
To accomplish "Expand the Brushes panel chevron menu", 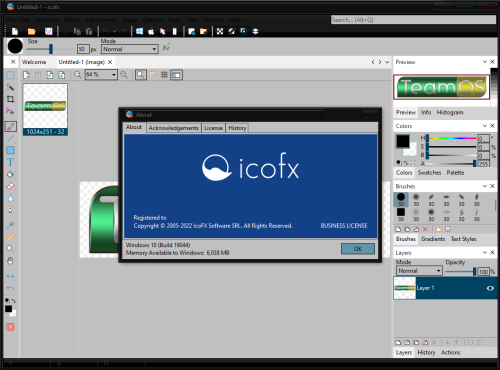I will [485, 186].
